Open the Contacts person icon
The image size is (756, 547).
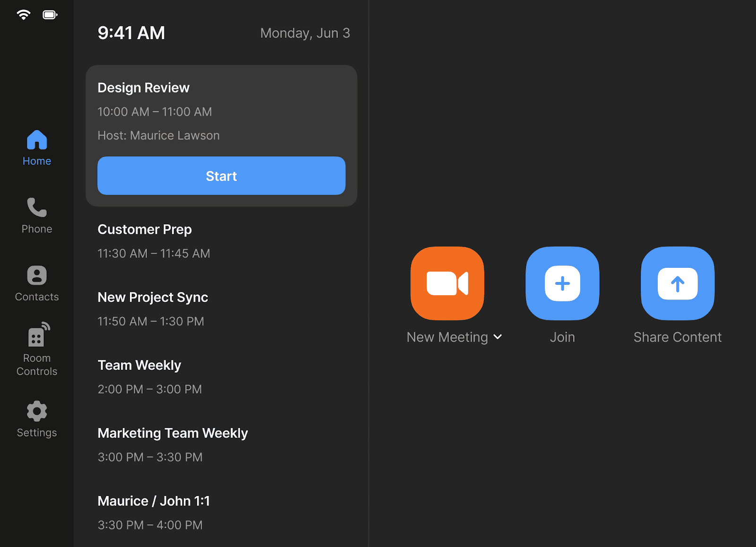click(x=37, y=275)
